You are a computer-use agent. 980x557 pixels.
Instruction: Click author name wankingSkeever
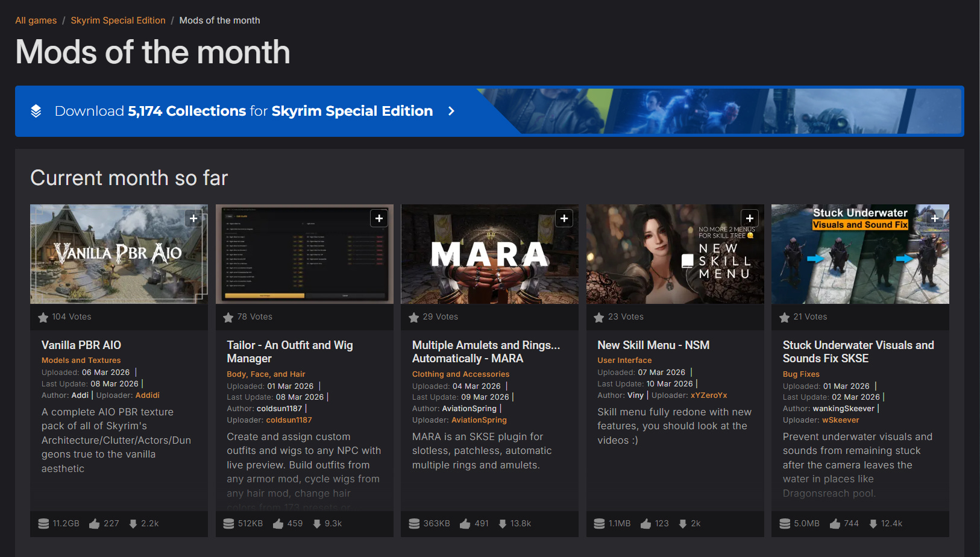point(843,409)
